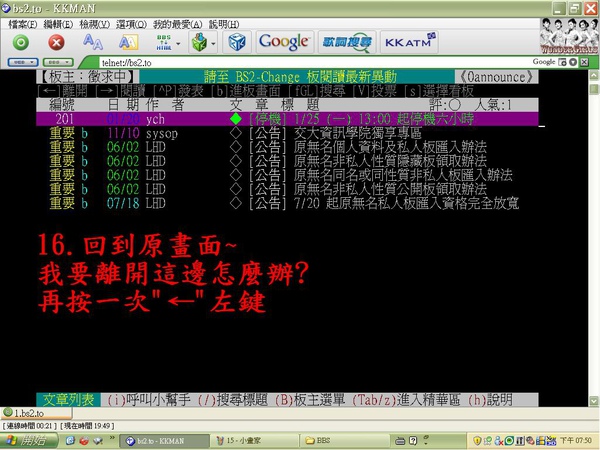Click the highlighted AA font style icon
The height and width of the screenshot is (450, 600).
(x=128, y=42)
